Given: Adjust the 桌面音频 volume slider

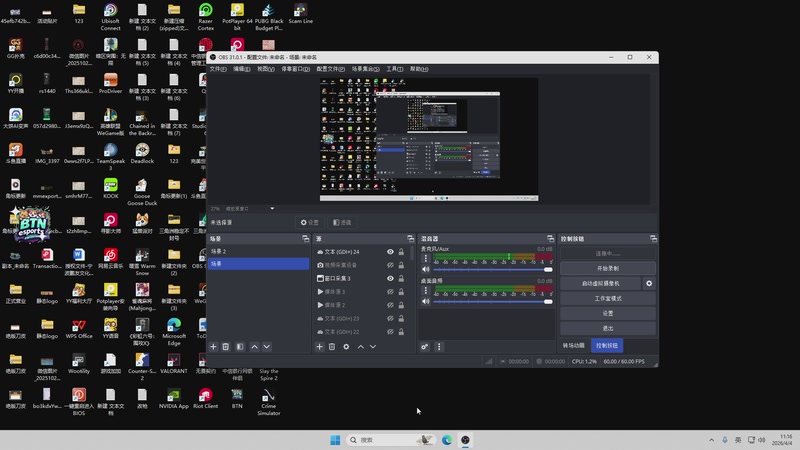Looking at the screenshot, I should 493,302.
